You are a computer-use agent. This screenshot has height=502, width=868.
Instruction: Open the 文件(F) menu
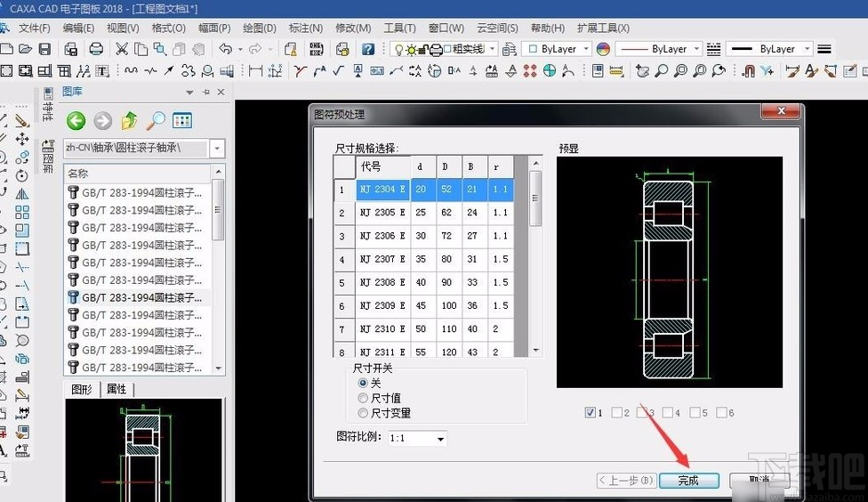click(x=35, y=28)
